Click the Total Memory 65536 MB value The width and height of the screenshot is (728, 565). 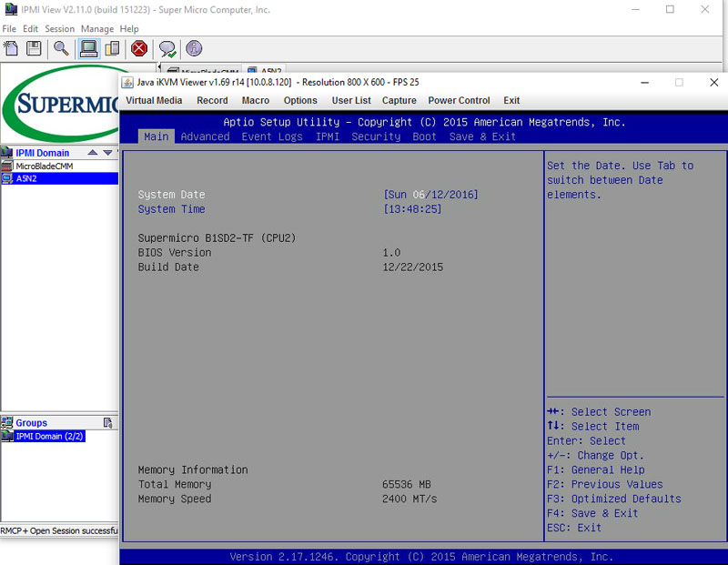click(x=406, y=484)
